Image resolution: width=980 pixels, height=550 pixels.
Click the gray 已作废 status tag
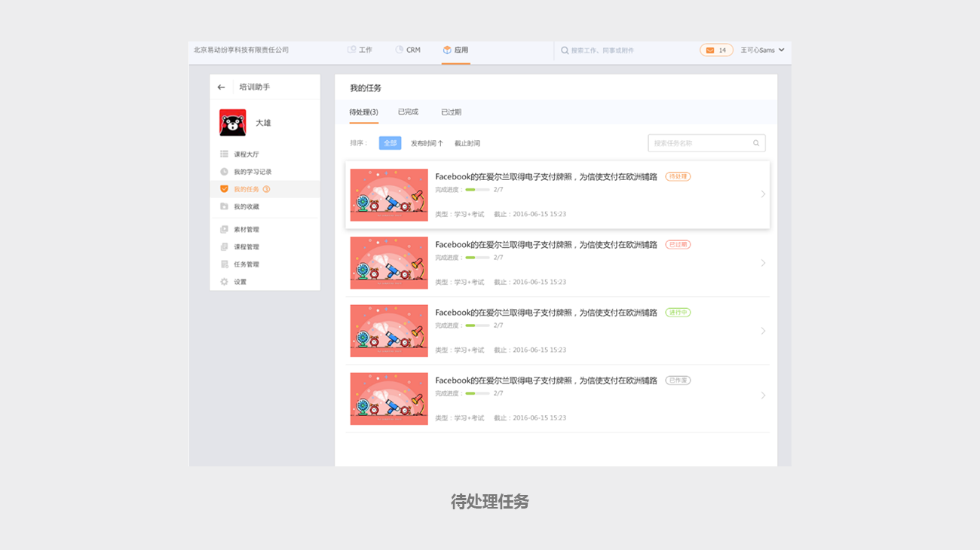click(678, 380)
